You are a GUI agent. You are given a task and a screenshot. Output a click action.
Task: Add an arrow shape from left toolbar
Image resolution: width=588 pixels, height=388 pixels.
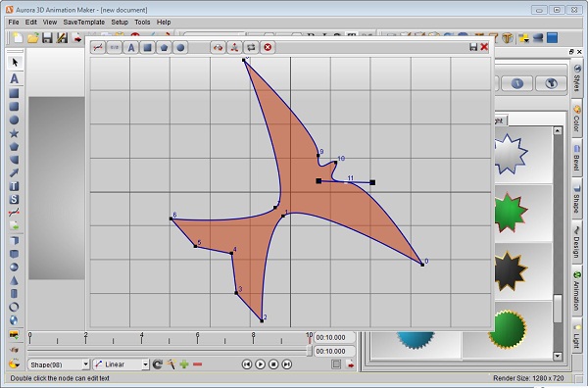tap(14, 172)
